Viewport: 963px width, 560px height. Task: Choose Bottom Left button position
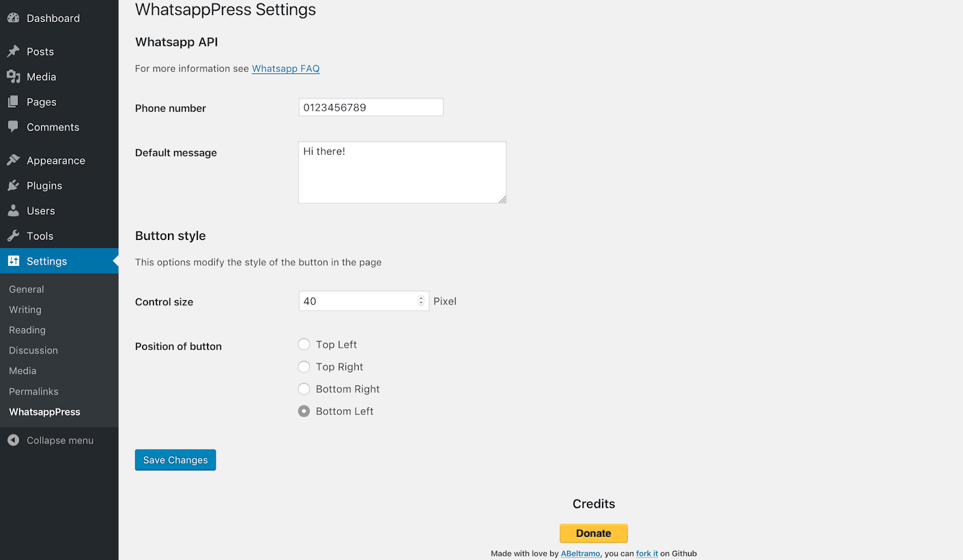click(x=304, y=411)
